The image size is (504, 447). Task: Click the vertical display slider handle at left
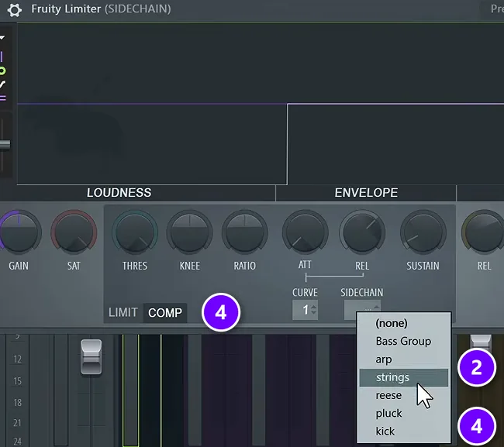point(5,145)
